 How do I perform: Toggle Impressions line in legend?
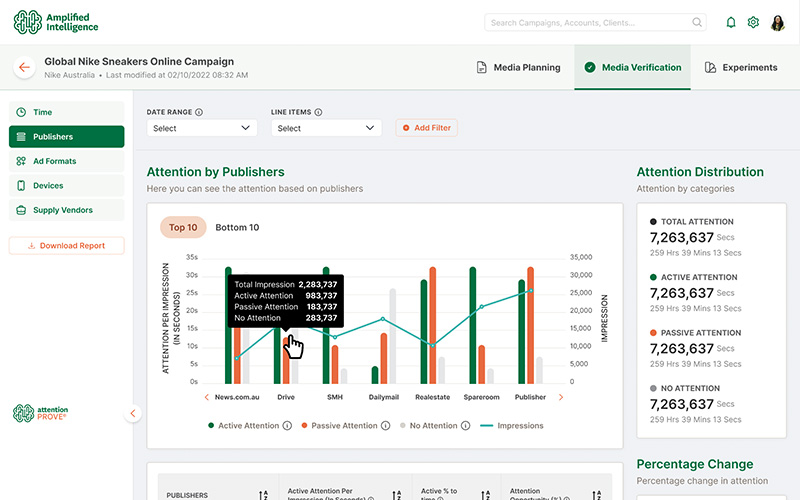pyautogui.click(x=512, y=426)
